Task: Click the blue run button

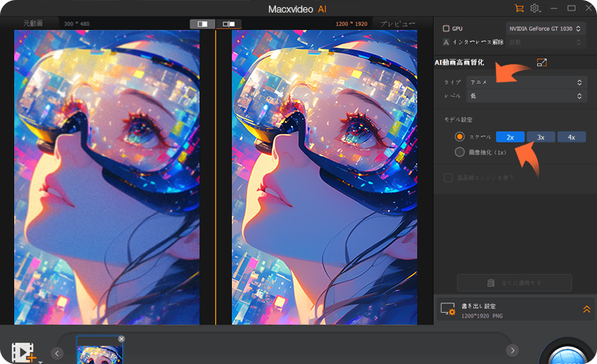Action: [568, 353]
